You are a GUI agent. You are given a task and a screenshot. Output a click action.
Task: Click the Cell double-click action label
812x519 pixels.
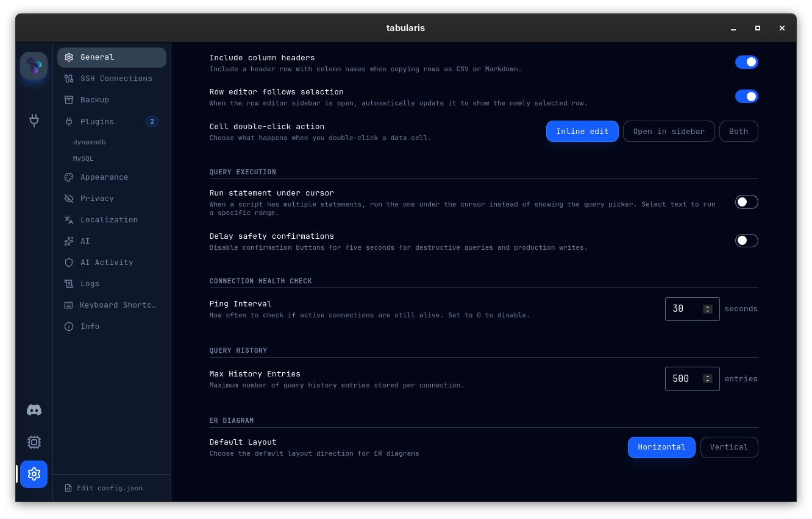coord(267,127)
